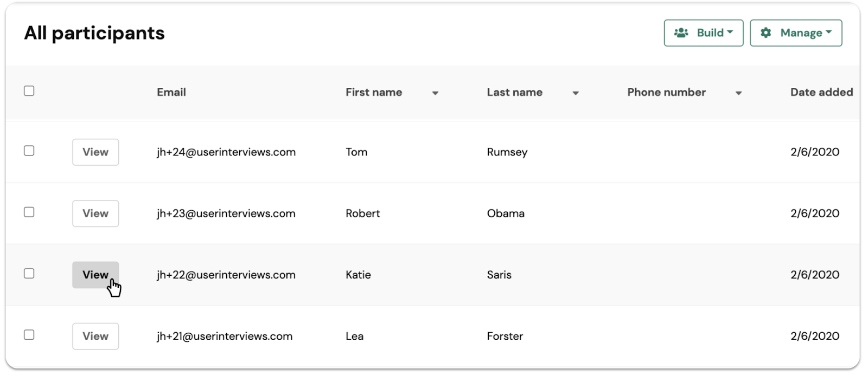868x376 pixels.
Task: Click the people icon in Build button
Action: (681, 33)
